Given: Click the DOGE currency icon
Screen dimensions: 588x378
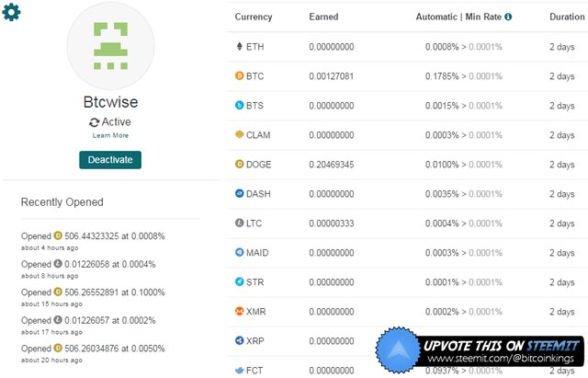Looking at the screenshot, I should coord(239,164).
